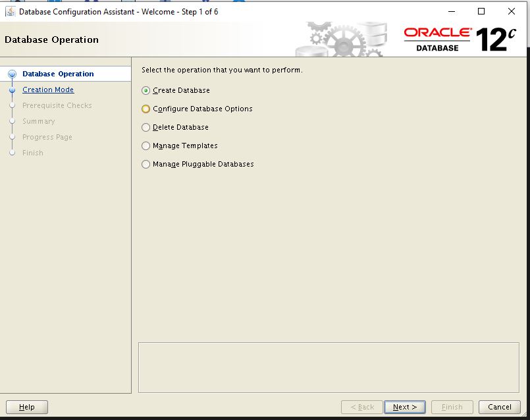This screenshot has width=530, height=420.
Task: Choose the Manage Templates operation
Action: coord(146,145)
